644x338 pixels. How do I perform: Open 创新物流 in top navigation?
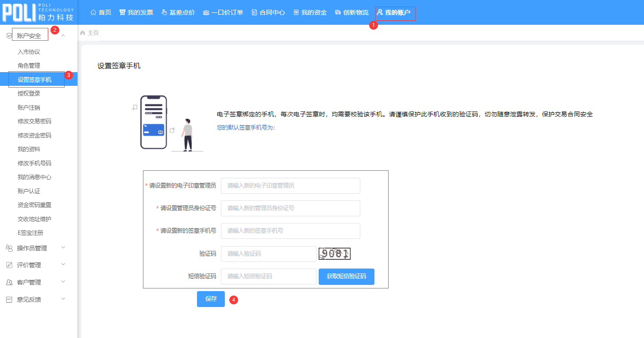point(356,12)
